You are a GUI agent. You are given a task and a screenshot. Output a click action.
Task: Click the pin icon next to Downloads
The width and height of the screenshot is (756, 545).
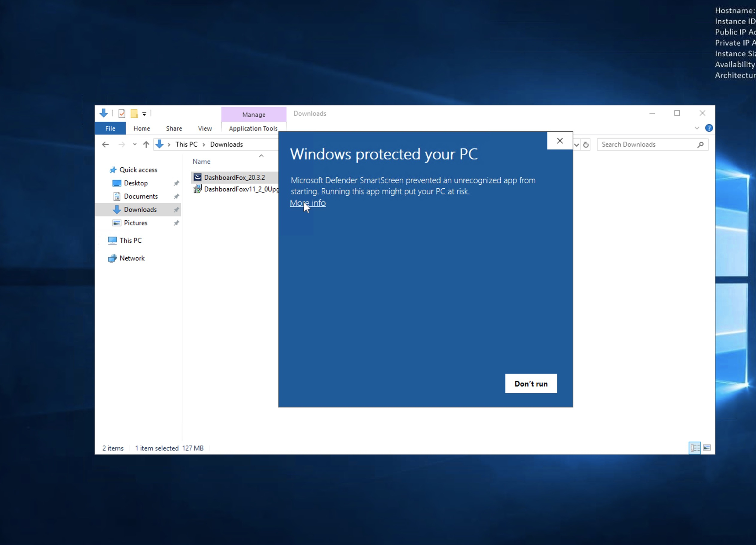[176, 210]
